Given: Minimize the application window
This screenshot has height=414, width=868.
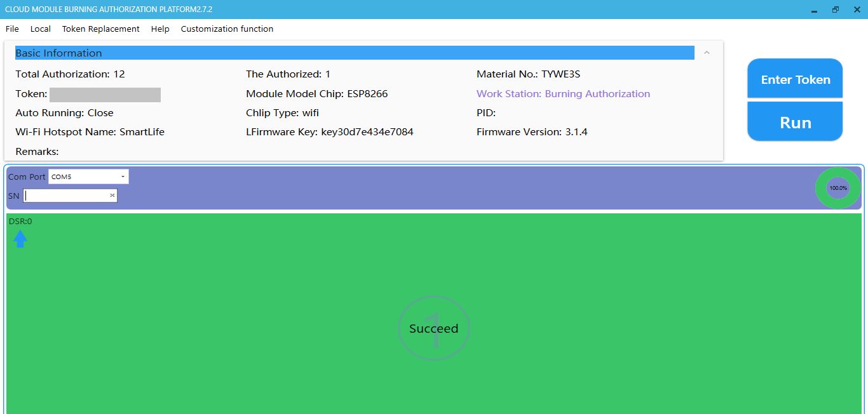Looking at the screenshot, I should 814,10.
